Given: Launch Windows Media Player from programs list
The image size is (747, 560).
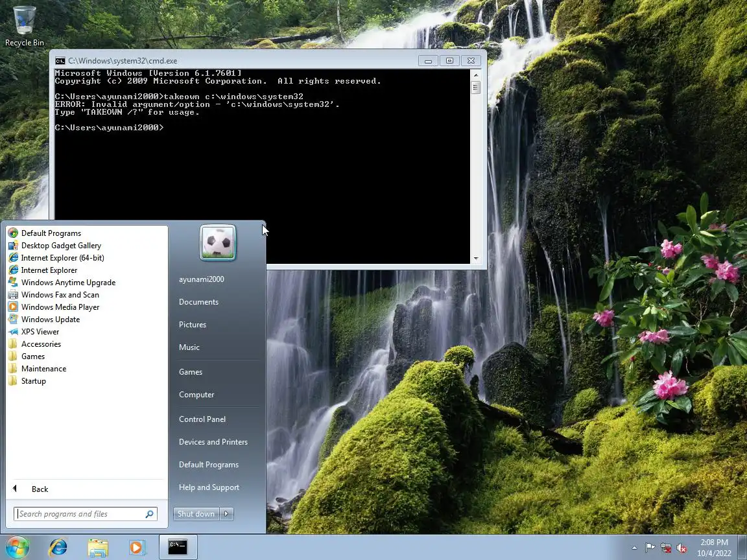Looking at the screenshot, I should point(54,307).
